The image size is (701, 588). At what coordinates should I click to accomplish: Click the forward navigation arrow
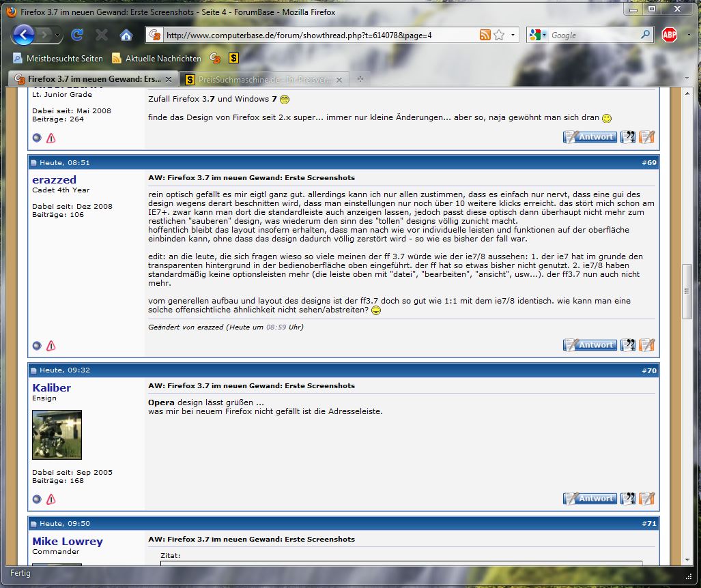(x=44, y=35)
